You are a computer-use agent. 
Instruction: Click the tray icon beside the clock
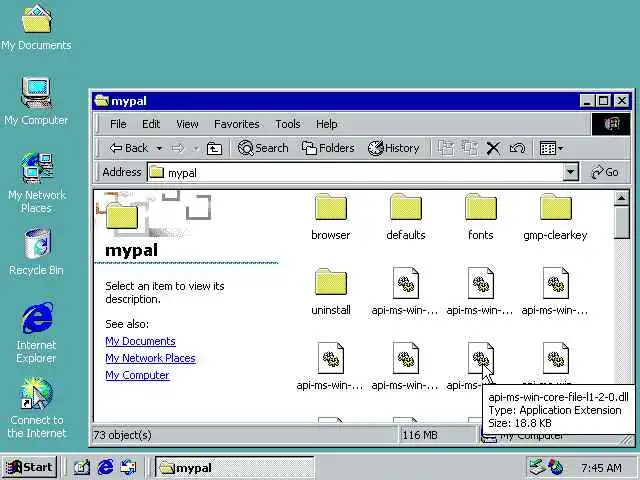tap(556, 467)
